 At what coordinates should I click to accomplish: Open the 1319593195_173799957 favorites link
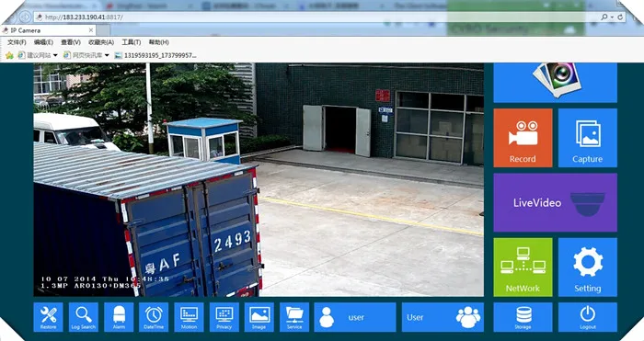(155, 55)
